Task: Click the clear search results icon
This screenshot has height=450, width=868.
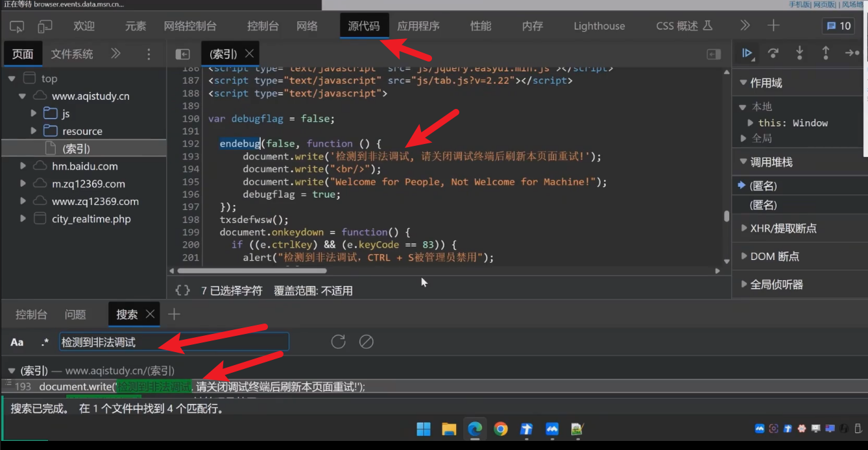Action: 367,342
